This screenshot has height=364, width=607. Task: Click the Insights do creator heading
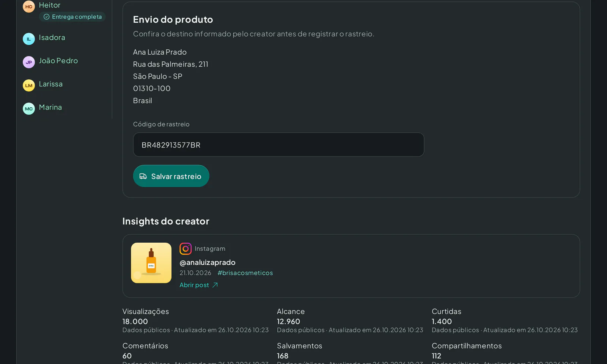(166, 221)
